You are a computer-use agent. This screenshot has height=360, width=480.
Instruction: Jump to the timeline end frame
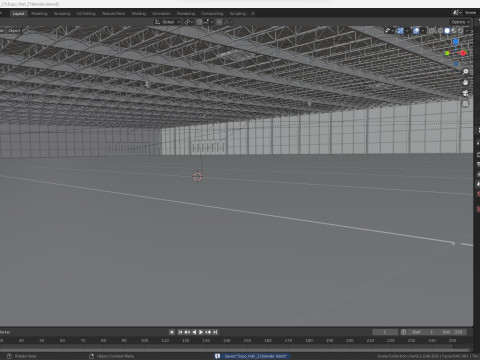[x=215, y=332]
